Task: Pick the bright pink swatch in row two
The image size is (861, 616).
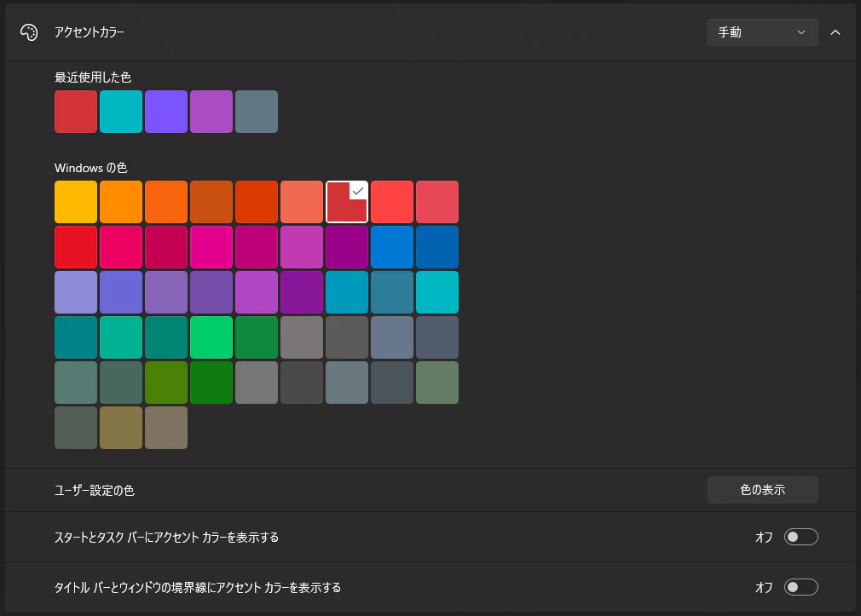Action: [211, 246]
